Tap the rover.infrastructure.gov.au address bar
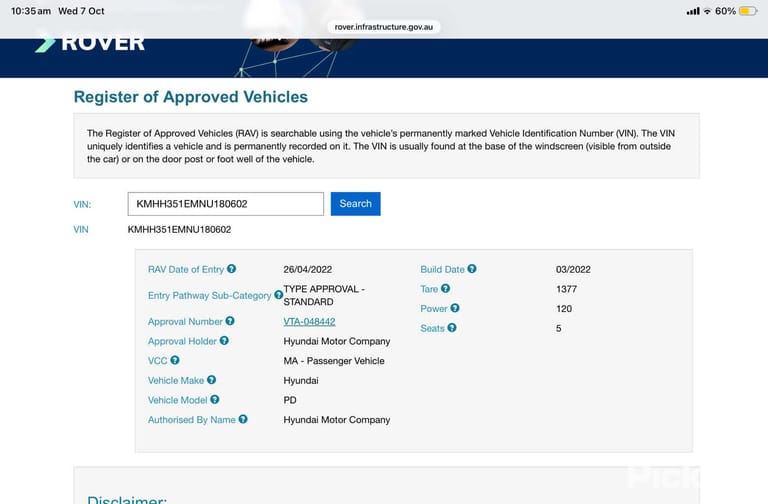The width and height of the screenshot is (768, 504). click(x=384, y=27)
